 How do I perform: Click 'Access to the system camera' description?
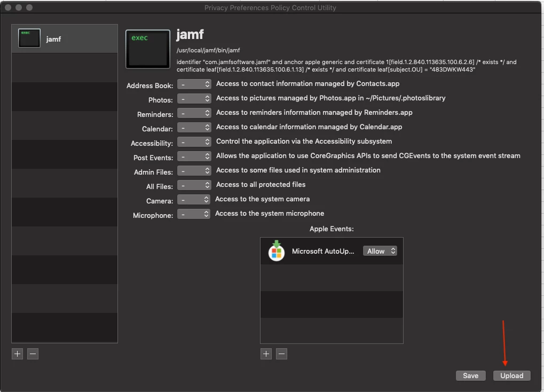(262, 199)
